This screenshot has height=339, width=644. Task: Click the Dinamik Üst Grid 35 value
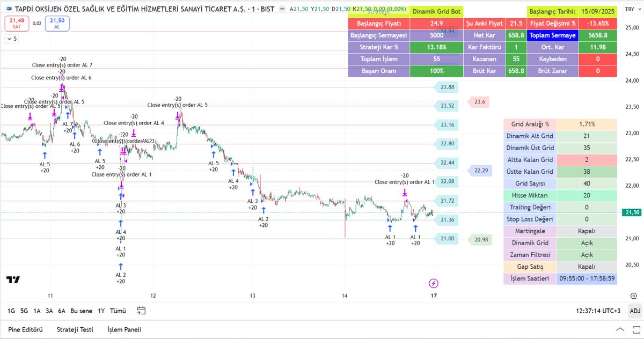[587, 148]
